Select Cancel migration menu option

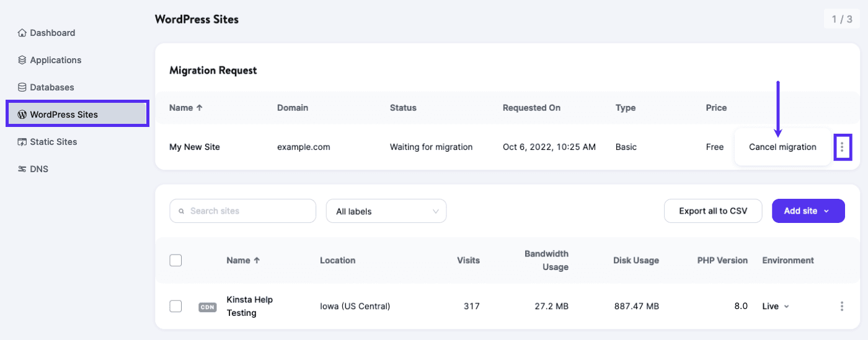[782, 147]
